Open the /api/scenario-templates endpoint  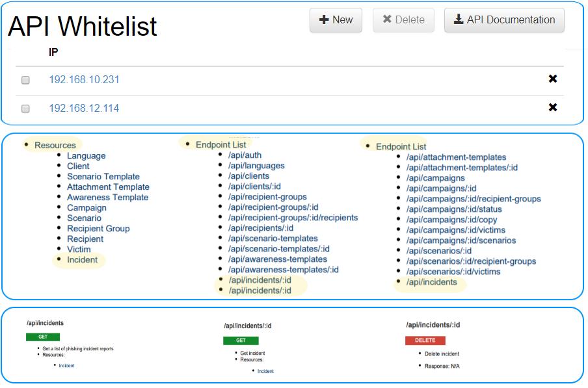pyautogui.click(x=273, y=239)
